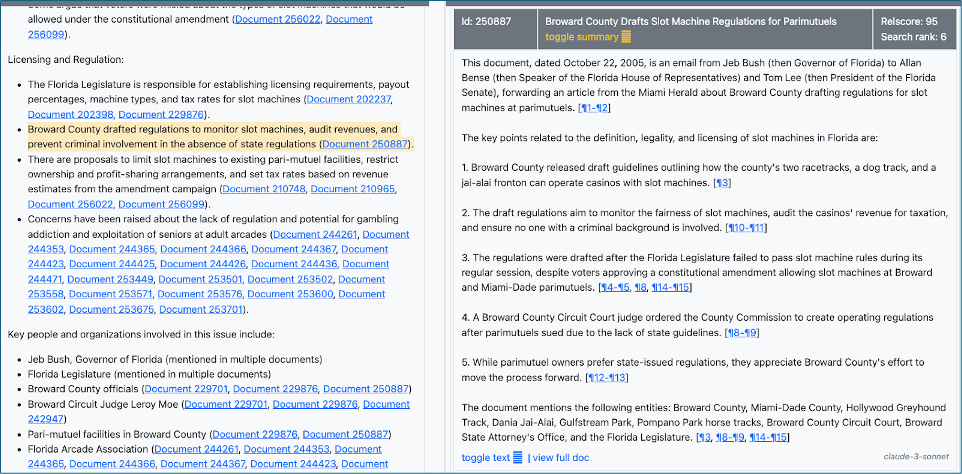Image resolution: width=962 pixels, height=474 pixels.
Task: Open paragraph reference ¶12-¶13
Action: point(606,377)
